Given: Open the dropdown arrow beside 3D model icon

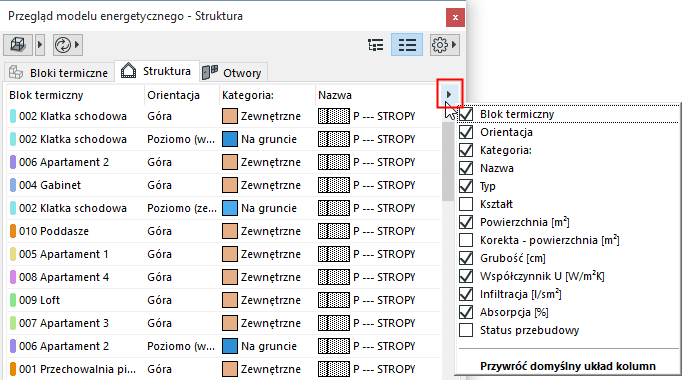Looking at the screenshot, I should [x=40, y=45].
